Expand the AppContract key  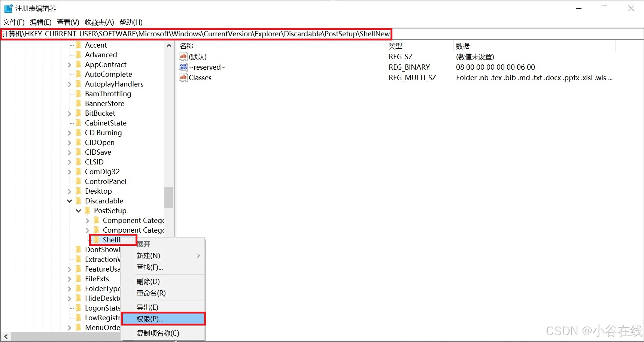pos(70,65)
